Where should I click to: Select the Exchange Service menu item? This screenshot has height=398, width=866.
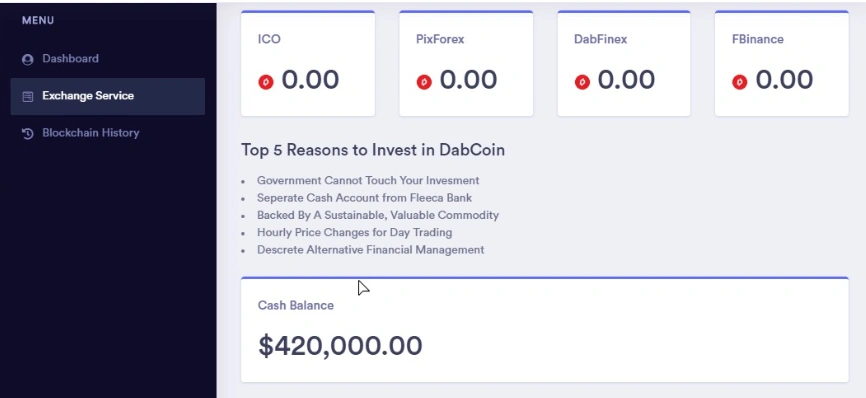pos(108,96)
